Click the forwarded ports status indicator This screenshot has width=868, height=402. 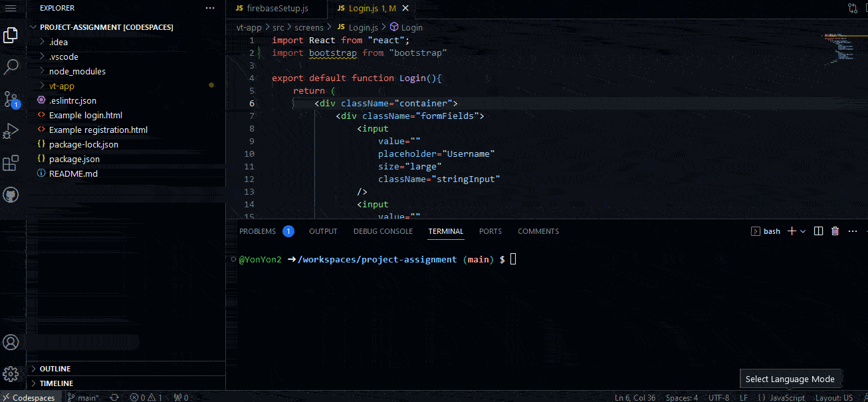(x=181, y=397)
